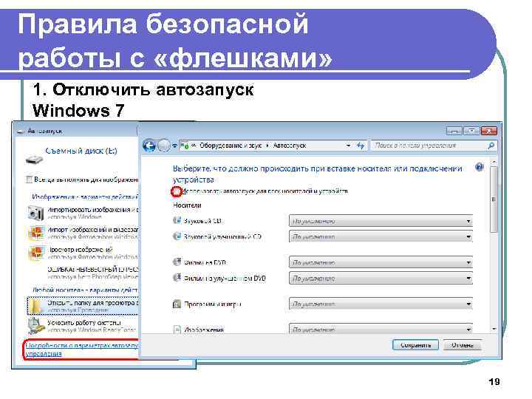This screenshot has width=532, height=399.
Task: Select 'Ускорить работу системы' ReadyBoost option
Action: point(83,326)
